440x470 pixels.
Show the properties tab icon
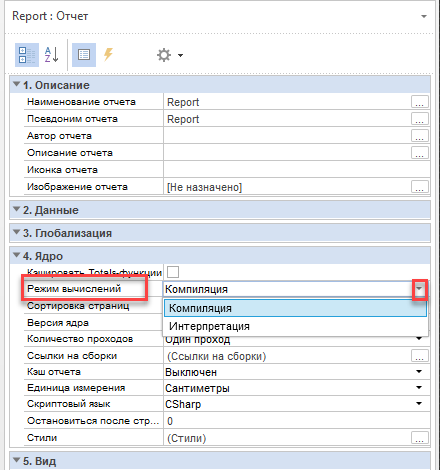(x=84, y=55)
